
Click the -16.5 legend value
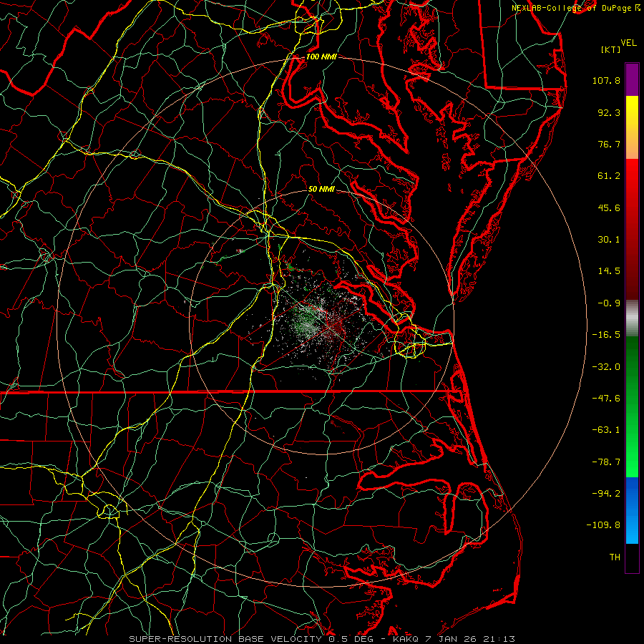point(606,335)
